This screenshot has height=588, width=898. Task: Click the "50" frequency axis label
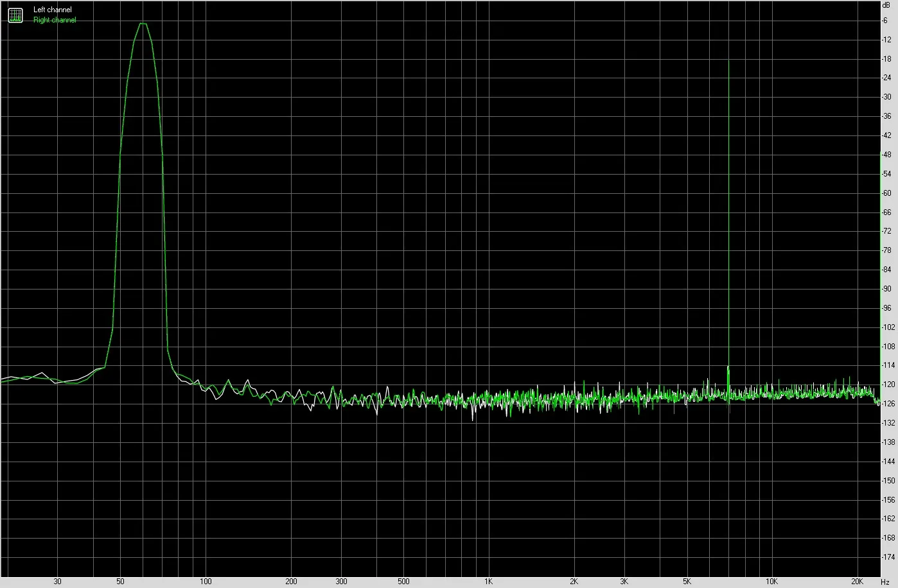point(120,582)
